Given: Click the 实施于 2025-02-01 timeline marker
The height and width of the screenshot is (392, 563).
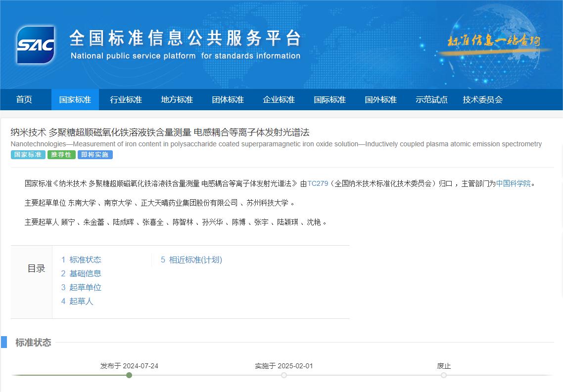Looking at the screenshot, I should (x=284, y=375).
